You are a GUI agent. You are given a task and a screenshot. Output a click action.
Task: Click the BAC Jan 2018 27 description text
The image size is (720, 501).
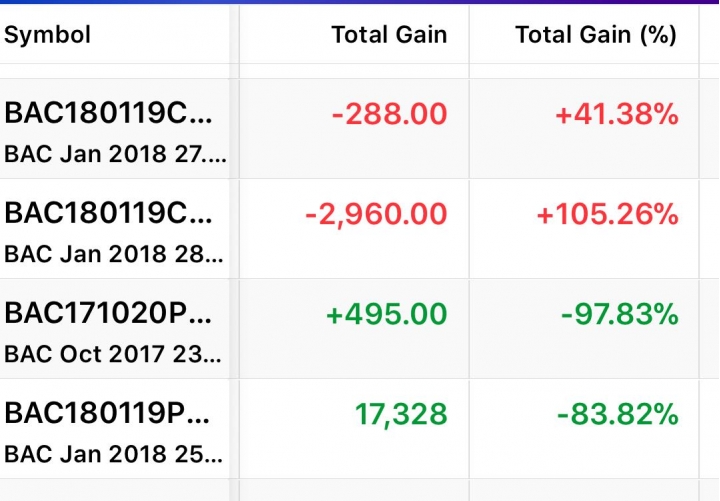(115, 154)
